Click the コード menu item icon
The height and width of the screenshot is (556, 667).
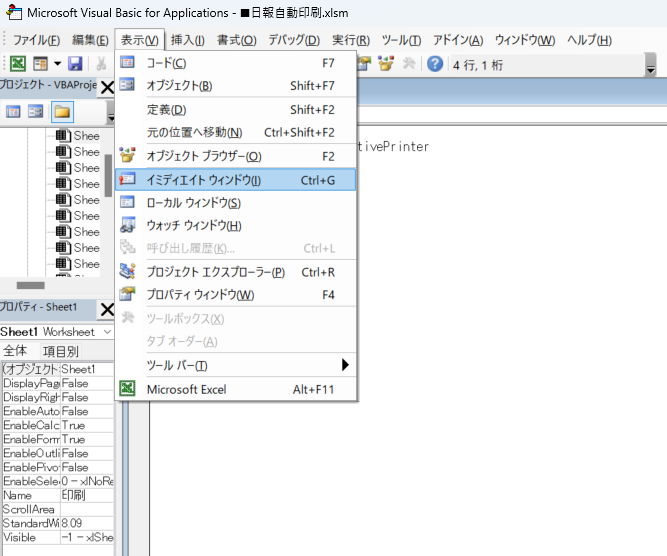[127, 62]
